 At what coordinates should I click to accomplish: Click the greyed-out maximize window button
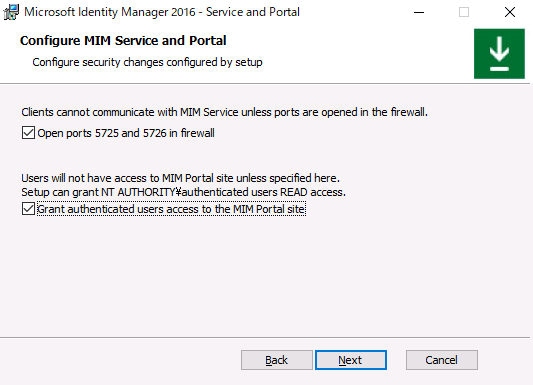click(464, 13)
